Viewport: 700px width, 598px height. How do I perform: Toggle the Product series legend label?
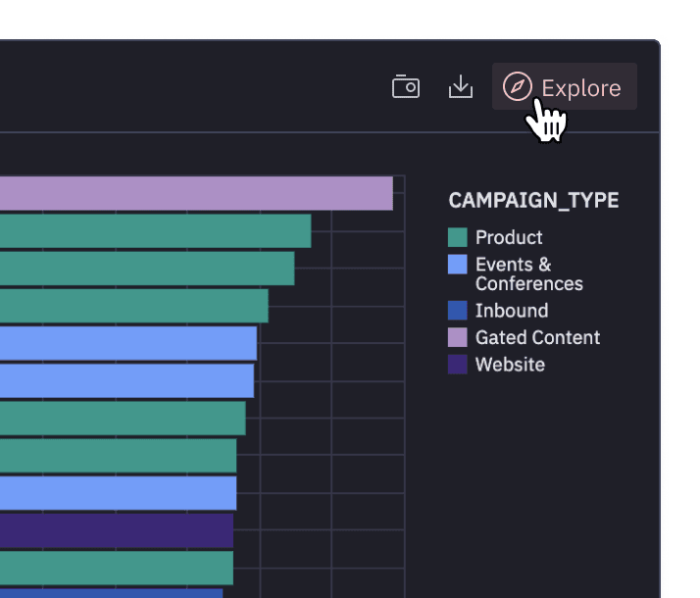click(x=509, y=237)
